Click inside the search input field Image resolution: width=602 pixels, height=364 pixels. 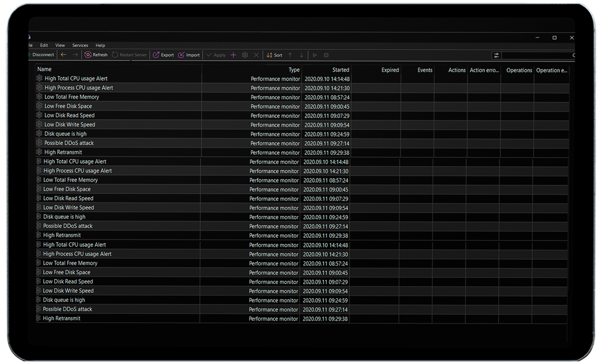(536, 55)
